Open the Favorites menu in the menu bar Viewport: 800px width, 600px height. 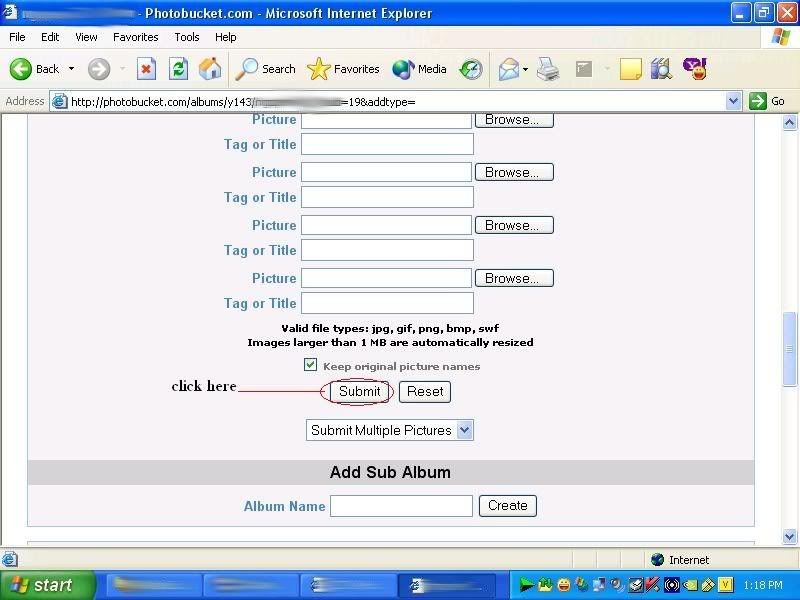[136, 37]
